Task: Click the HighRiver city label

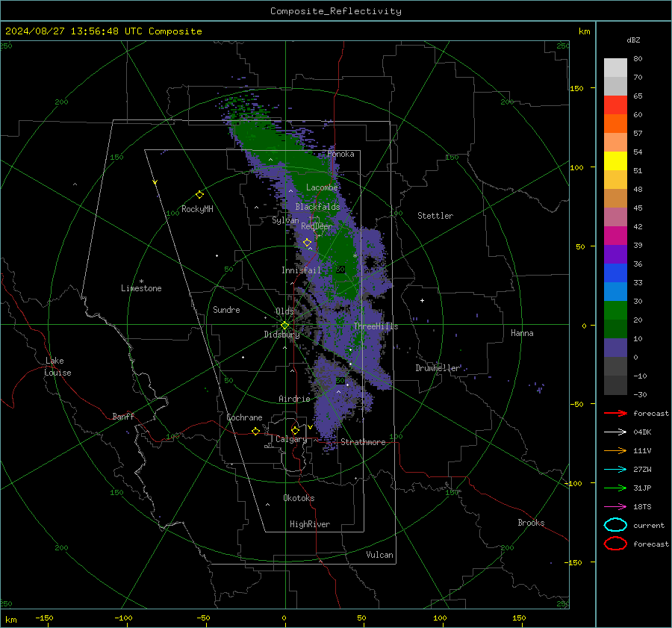Action: coord(310,524)
